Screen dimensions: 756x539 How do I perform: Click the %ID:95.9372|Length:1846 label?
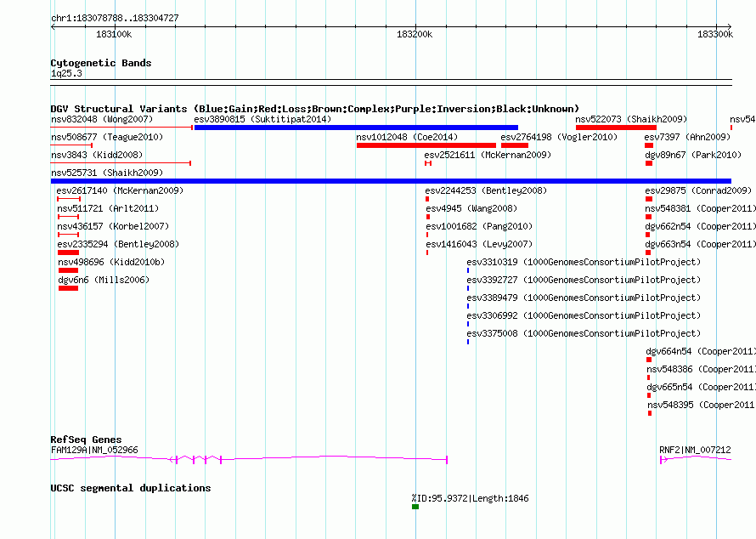(x=470, y=498)
